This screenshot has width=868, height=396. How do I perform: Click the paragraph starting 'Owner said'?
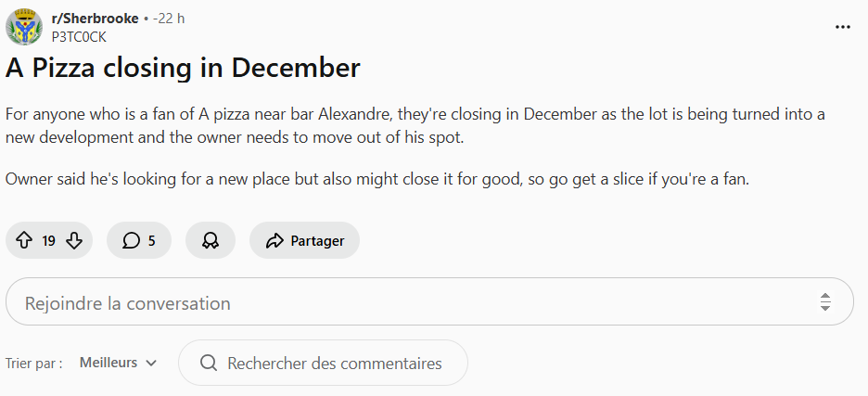click(x=377, y=180)
